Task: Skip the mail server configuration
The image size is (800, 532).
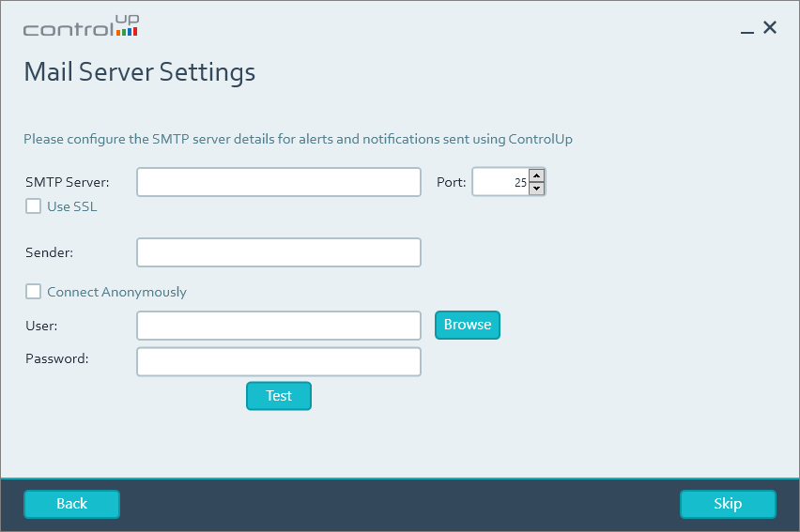Action: click(x=728, y=504)
